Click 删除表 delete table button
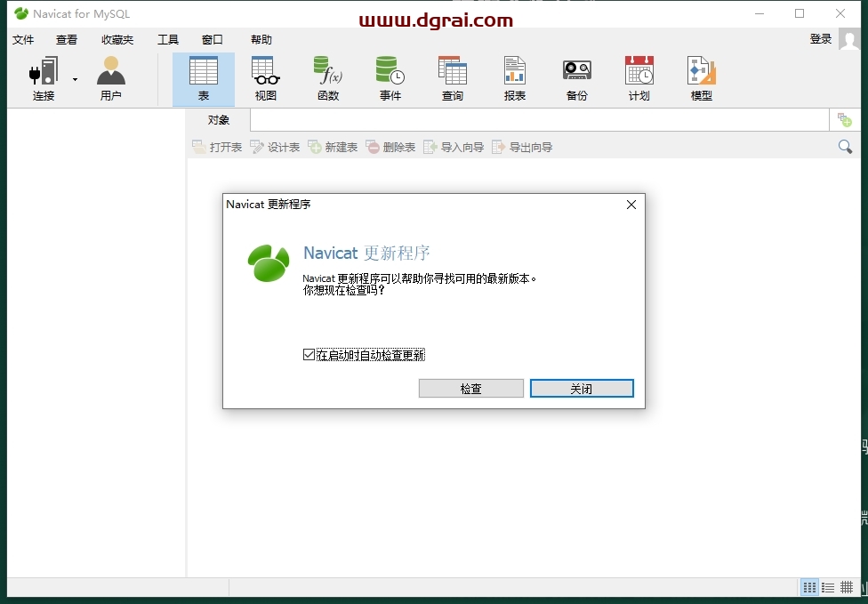The height and width of the screenshot is (604, 868). pyautogui.click(x=390, y=147)
